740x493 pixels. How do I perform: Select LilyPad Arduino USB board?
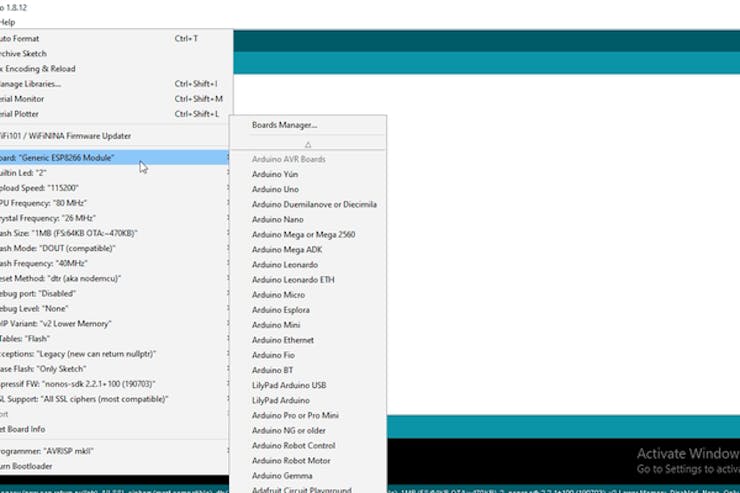click(308, 385)
